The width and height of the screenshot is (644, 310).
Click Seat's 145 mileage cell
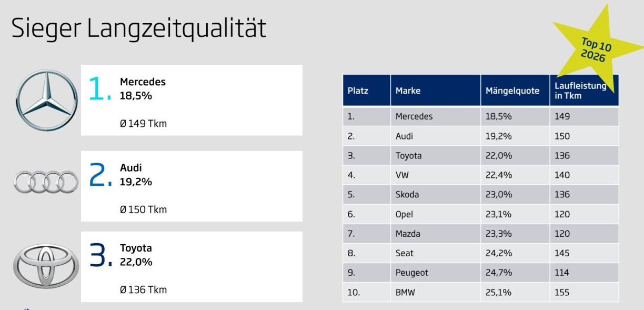pyautogui.click(x=562, y=253)
